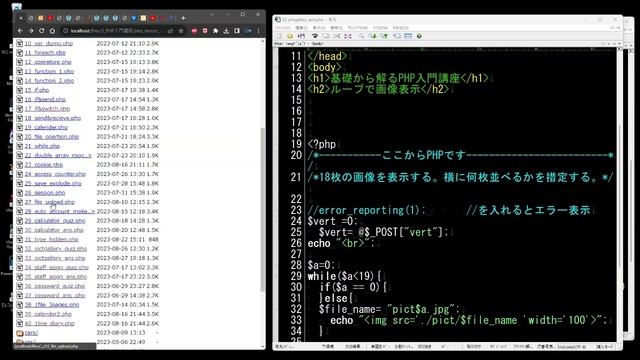Open the 31_type_hidden.php link

pyautogui.click(x=51, y=239)
